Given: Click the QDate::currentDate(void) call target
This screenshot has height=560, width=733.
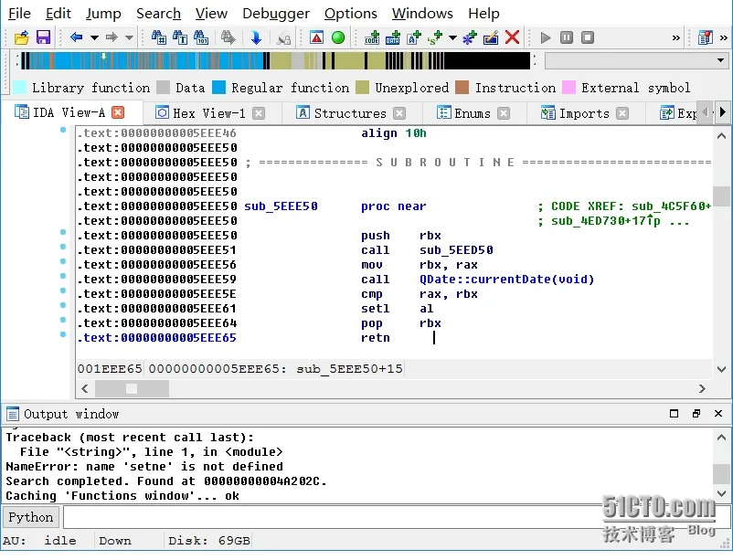Looking at the screenshot, I should [506, 279].
